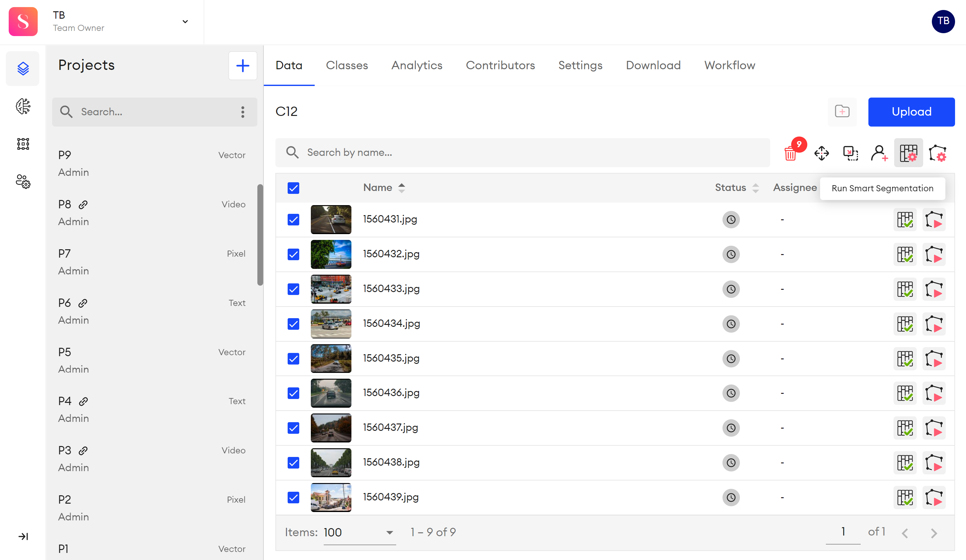Open the Projects layers icon in sidebar
This screenshot has width=966, height=560.
coord(23,69)
